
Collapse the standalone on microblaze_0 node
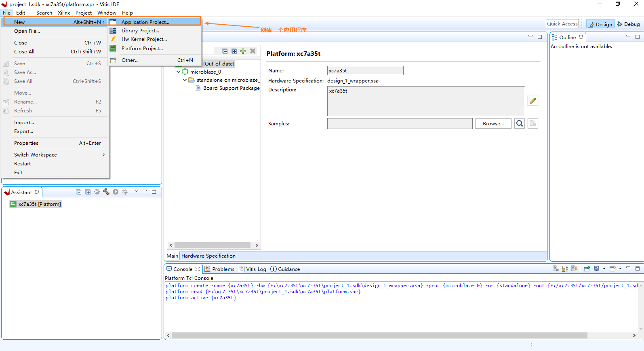(x=185, y=80)
